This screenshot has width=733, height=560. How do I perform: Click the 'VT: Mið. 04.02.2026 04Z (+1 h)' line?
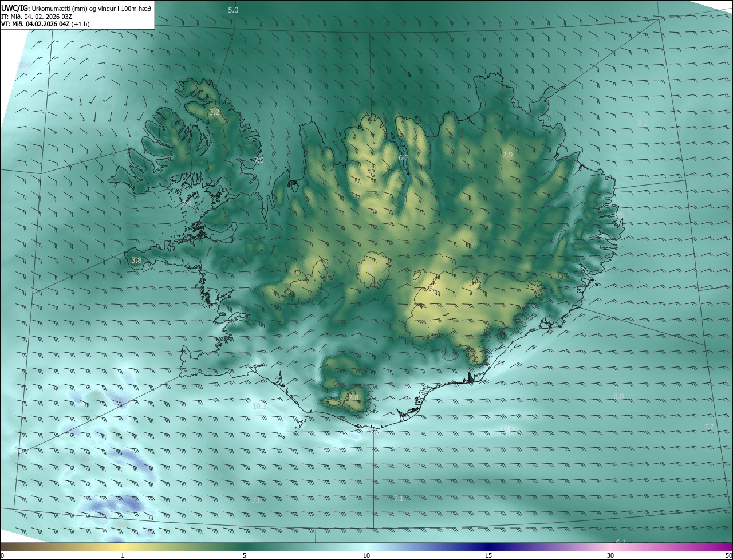coord(46,24)
